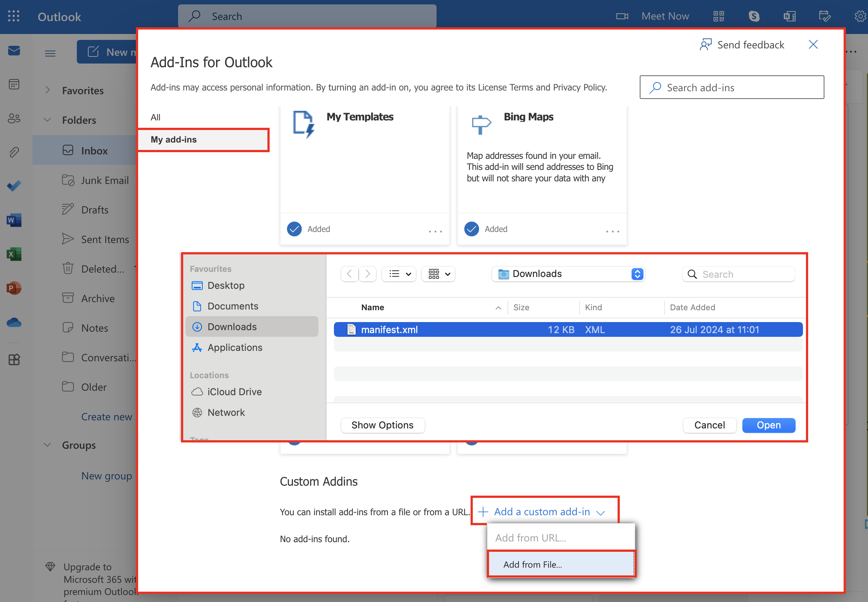Open Bing Maps more options ellipsis
The image size is (868, 602).
point(612,231)
